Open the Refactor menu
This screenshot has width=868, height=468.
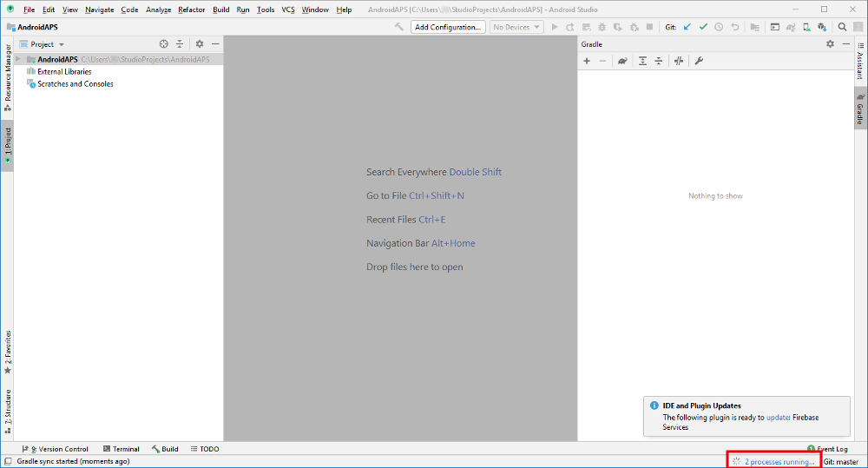click(x=192, y=10)
